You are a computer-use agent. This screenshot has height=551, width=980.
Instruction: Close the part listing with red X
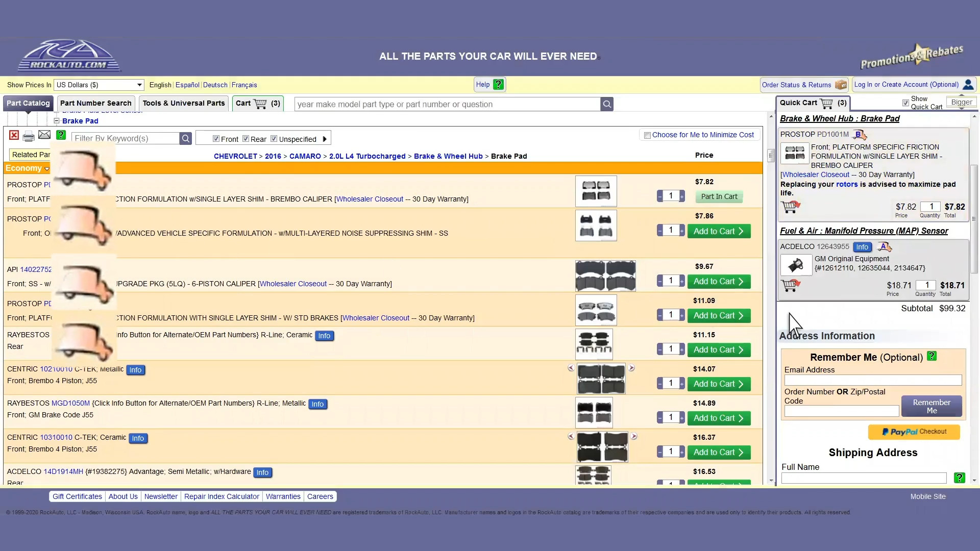(14, 135)
